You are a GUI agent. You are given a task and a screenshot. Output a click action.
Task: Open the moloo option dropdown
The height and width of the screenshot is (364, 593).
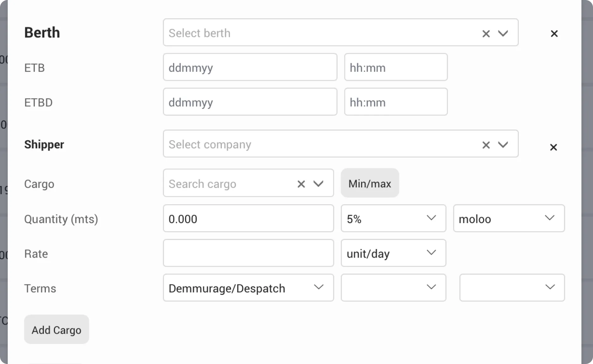click(x=509, y=218)
